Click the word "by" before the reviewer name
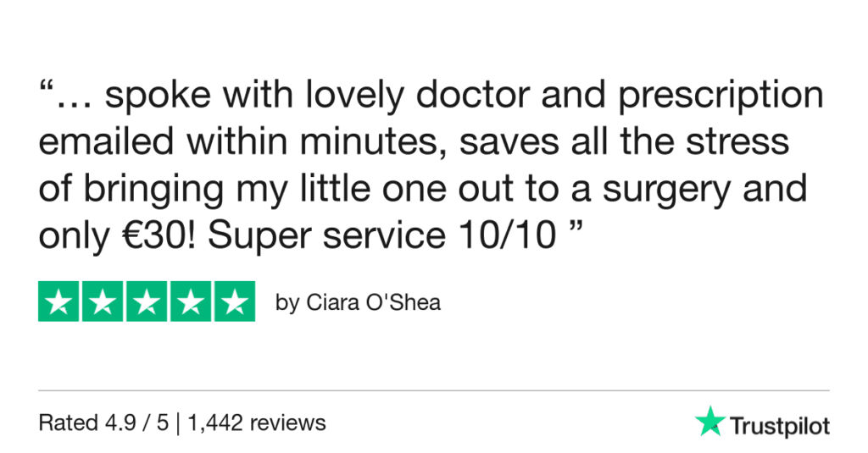The image size is (868, 453). coord(287,303)
